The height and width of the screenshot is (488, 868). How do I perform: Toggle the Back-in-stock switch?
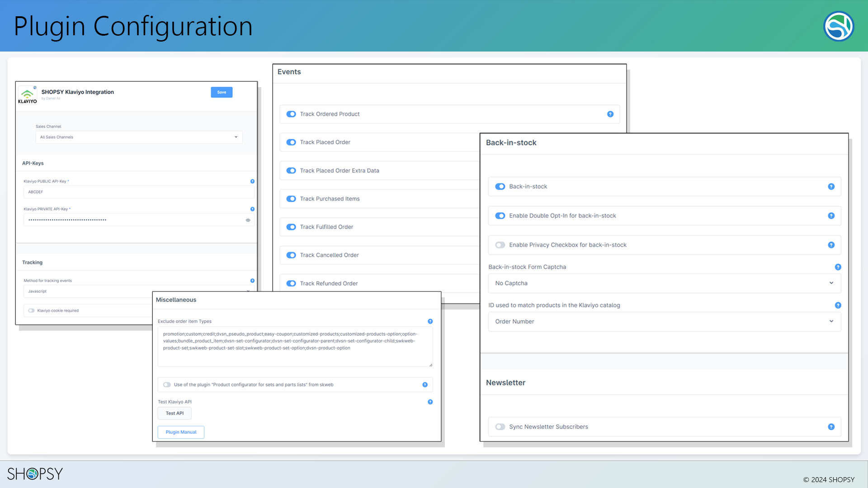coord(500,187)
